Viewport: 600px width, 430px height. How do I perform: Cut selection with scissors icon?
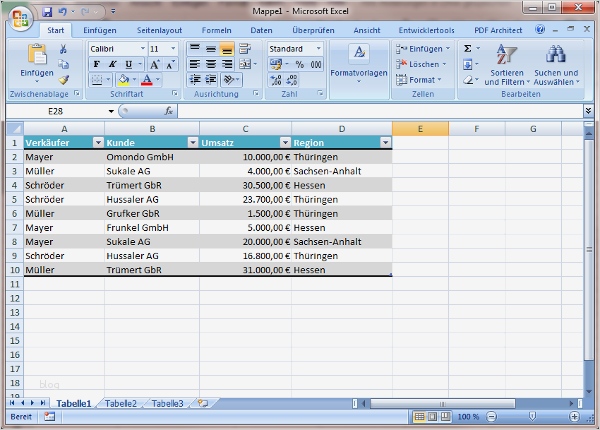point(63,49)
